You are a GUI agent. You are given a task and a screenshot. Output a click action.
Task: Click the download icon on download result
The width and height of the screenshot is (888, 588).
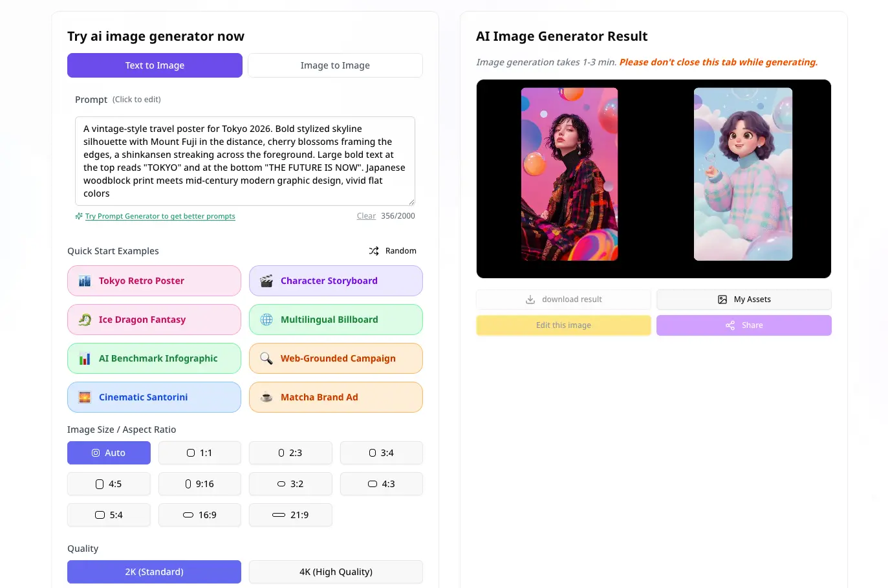coord(532,299)
